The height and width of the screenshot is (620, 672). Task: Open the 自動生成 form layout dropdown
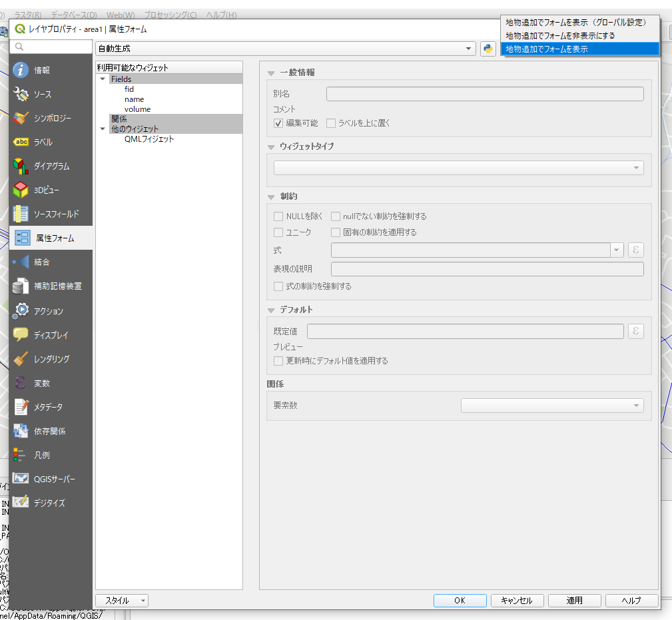[x=285, y=49]
